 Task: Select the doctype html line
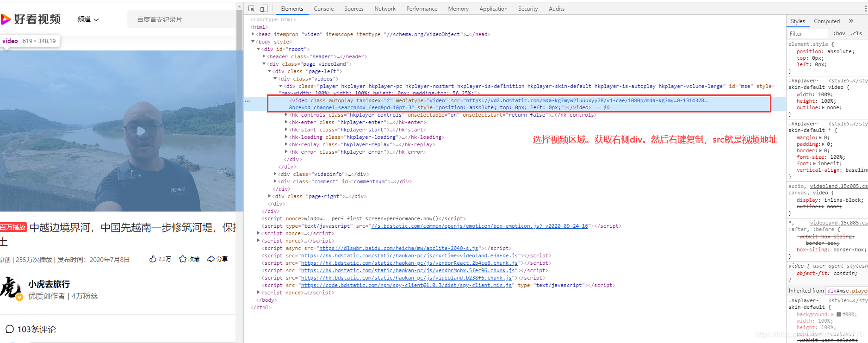(273, 19)
